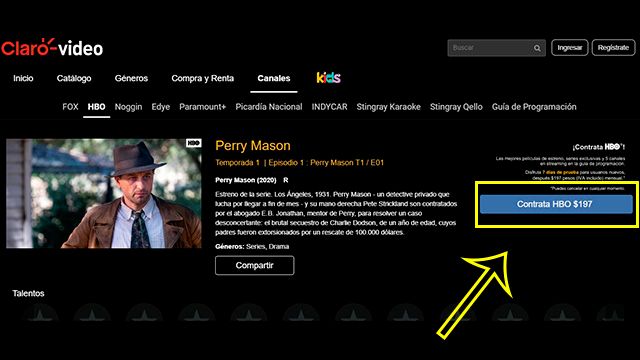Click the Ingresar button
The height and width of the screenshot is (360, 640).
click(x=569, y=48)
